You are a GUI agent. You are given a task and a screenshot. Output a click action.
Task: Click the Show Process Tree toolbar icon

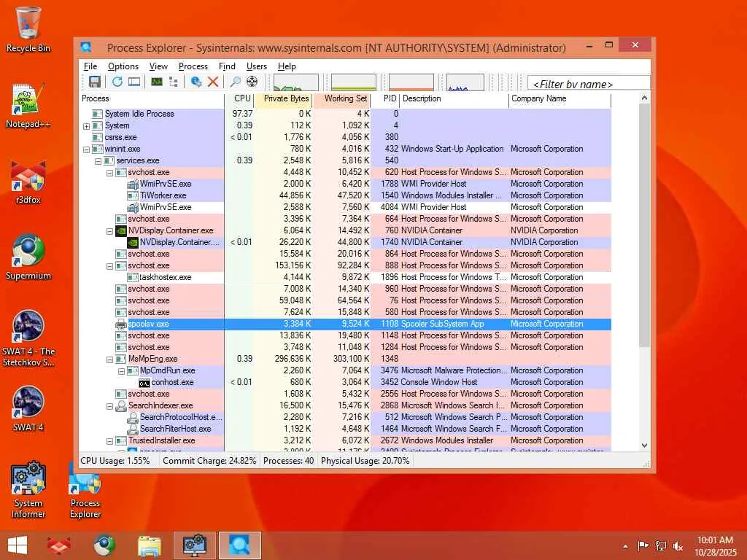174,82
